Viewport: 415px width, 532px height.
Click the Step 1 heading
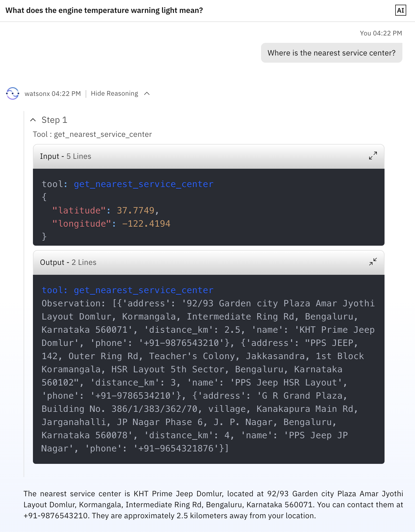tap(54, 120)
